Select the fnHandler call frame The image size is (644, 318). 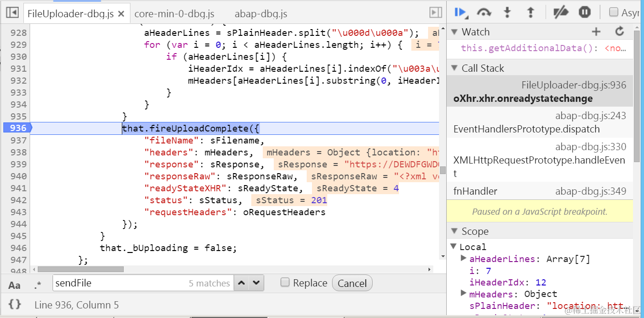point(540,191)
